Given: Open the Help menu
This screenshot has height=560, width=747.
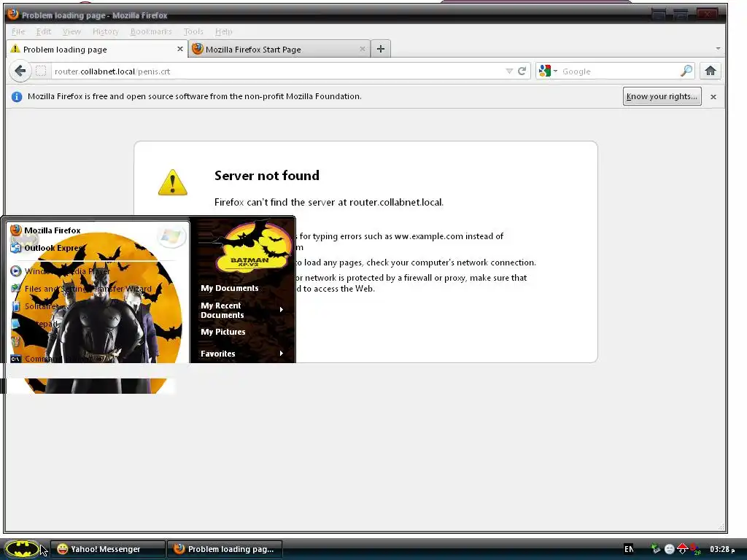Looking at the screenshot, I should [x=223, y=31].
